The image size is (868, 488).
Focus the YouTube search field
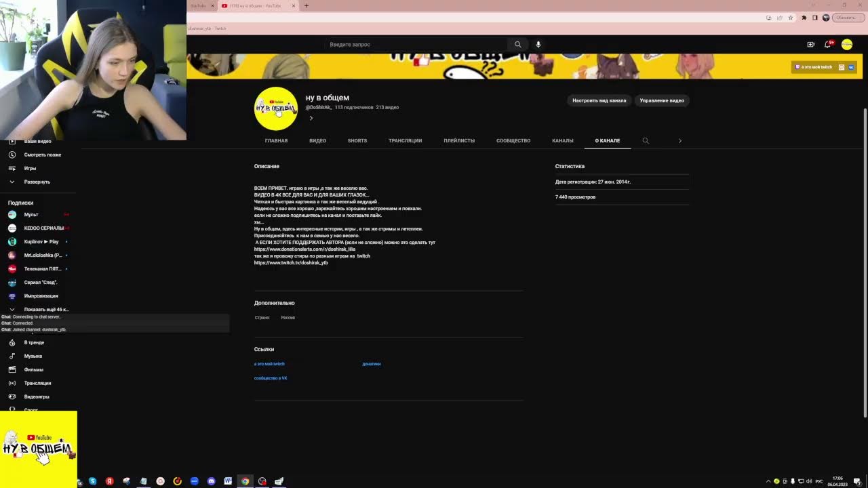415,44
